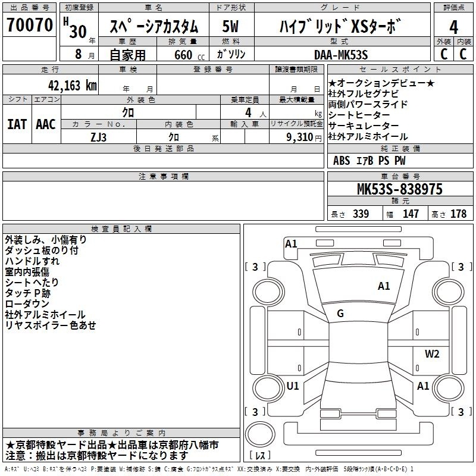The width and height of the screenshot is (476, 476).
Task: Click the grade ハイブリッドXSターボ
Action: click(340, 27)
